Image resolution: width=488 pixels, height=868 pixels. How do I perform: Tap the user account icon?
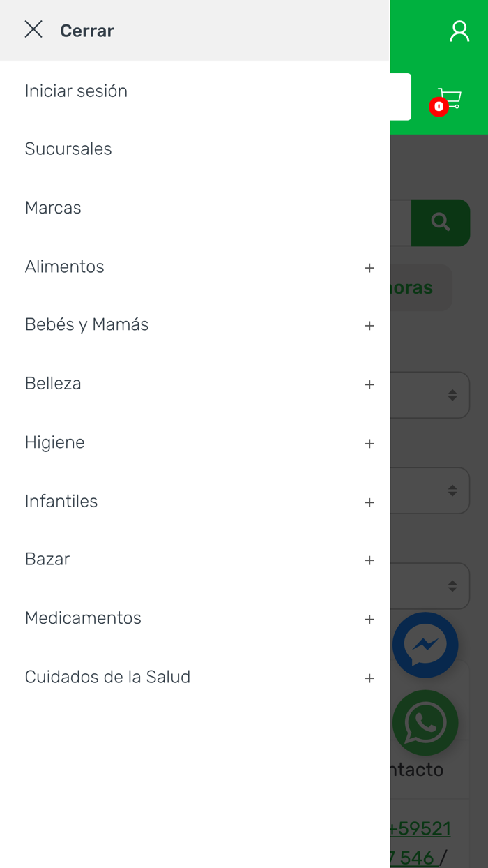coord(459,31)
